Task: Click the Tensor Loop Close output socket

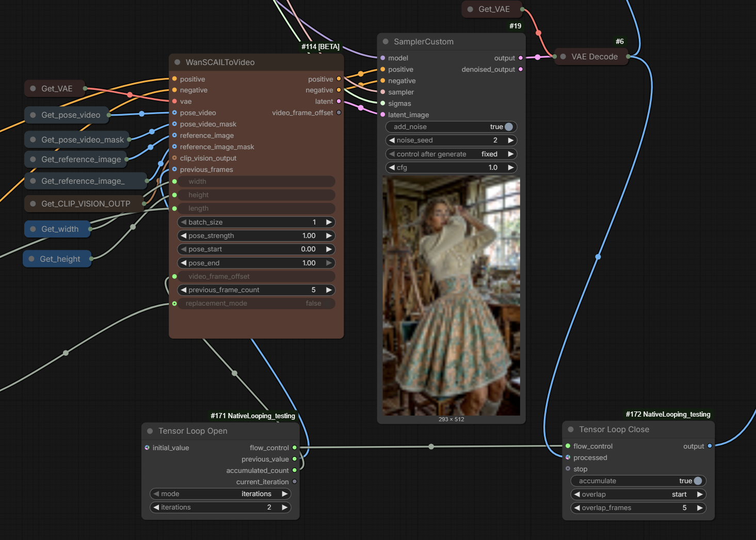Action: [710, 446]
